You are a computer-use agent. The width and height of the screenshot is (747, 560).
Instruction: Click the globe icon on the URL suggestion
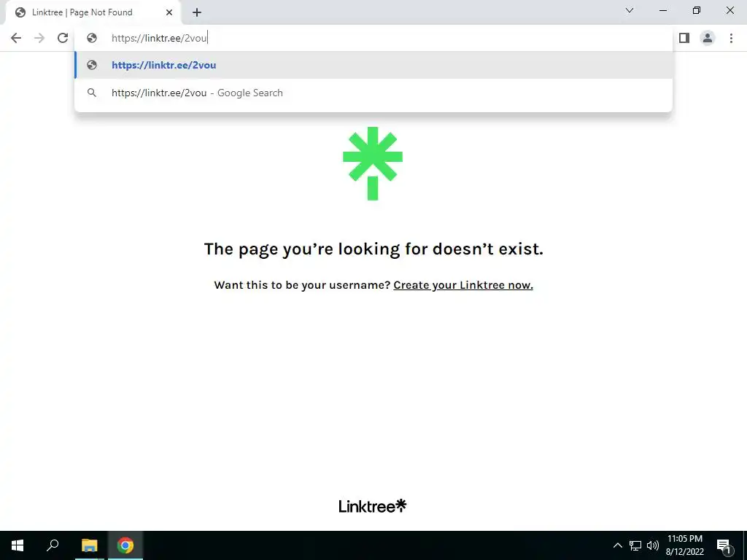click(x=92, y=65)
